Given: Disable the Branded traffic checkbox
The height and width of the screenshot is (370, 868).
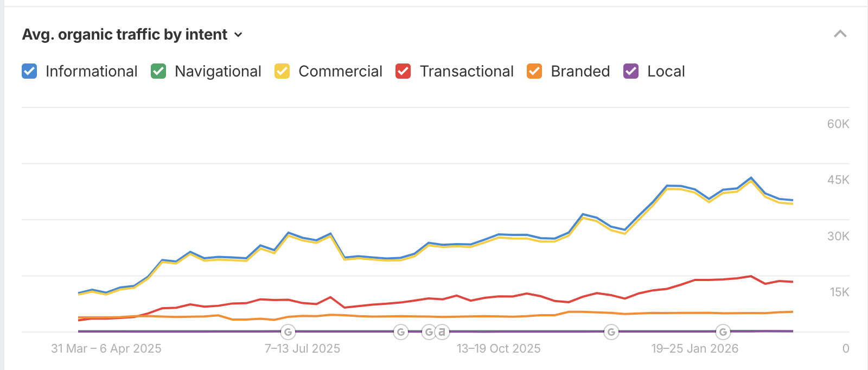Looking at the screenshot, I should 534,71.
